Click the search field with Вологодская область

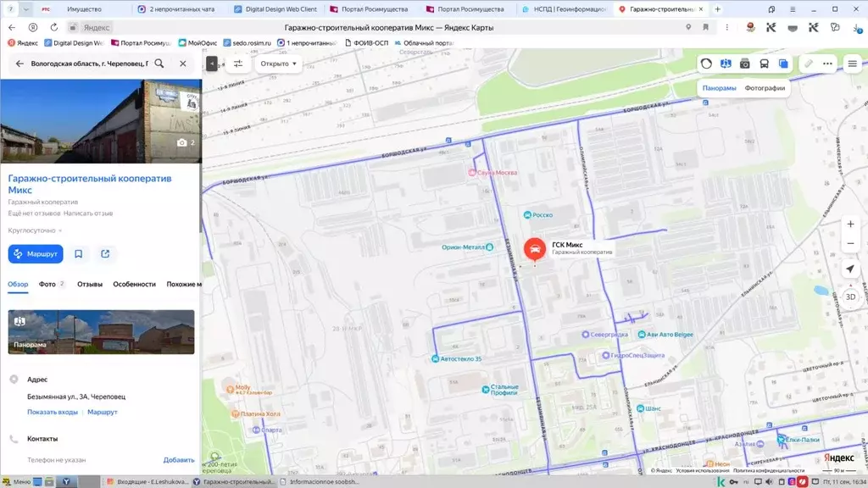point(90,64)
